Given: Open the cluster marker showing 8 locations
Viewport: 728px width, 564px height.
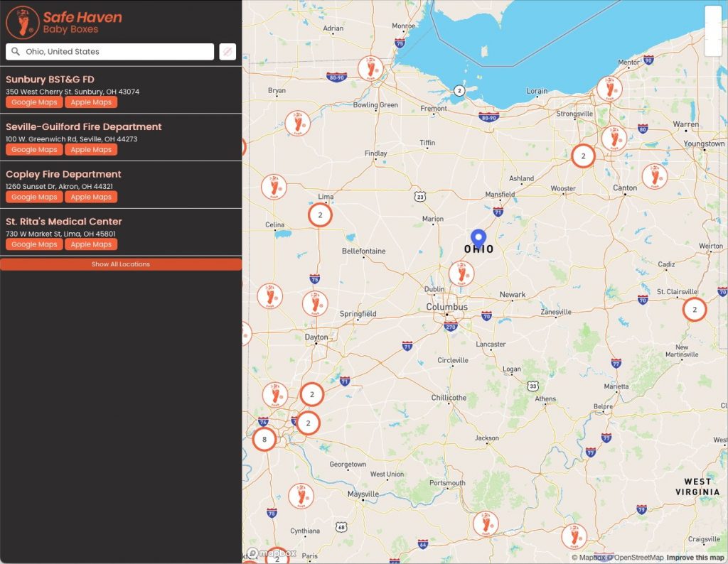Looking at the screenshot, I should pos(264,439).
